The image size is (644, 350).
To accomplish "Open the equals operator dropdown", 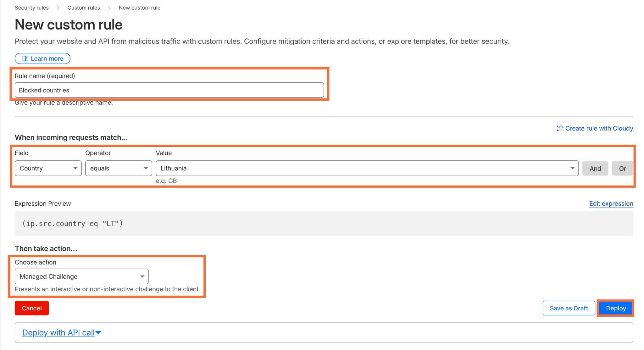I will pos(119,168).
